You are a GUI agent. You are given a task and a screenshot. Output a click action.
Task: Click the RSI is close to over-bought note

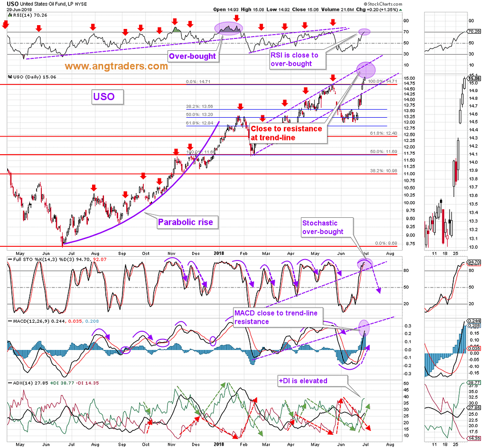tap(297, 59)
